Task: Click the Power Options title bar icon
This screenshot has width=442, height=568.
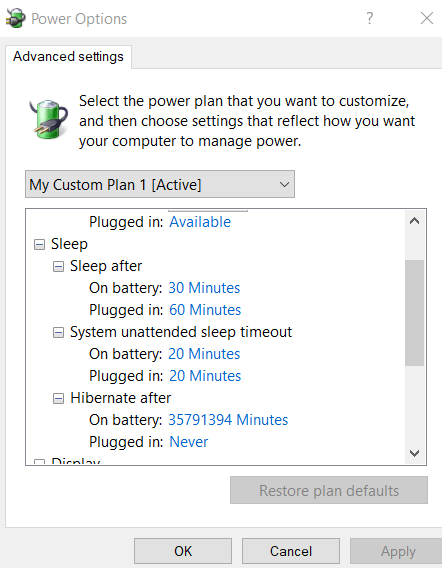Action: point(16,18)
